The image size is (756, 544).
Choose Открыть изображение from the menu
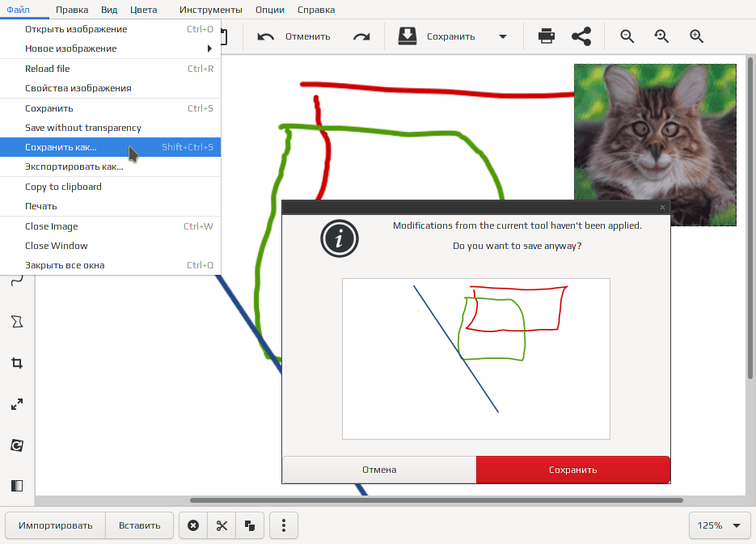coord(111,29)
